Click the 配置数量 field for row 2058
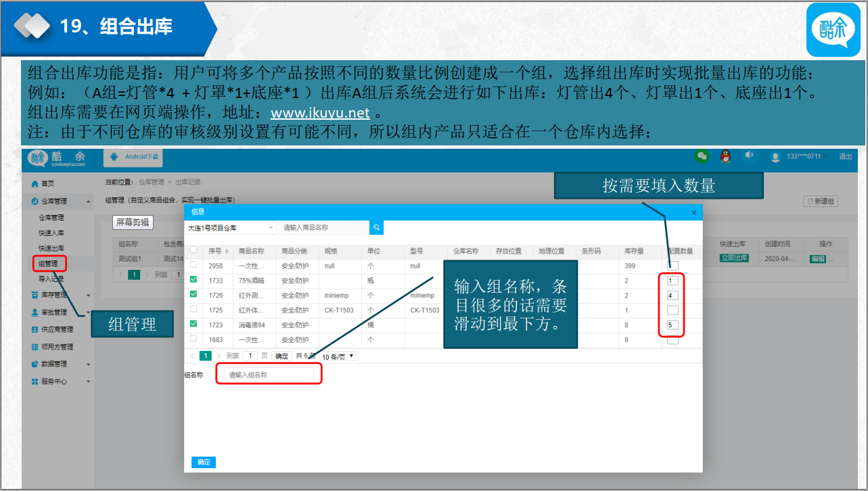The image size is (868, 491). pos(672,265)
